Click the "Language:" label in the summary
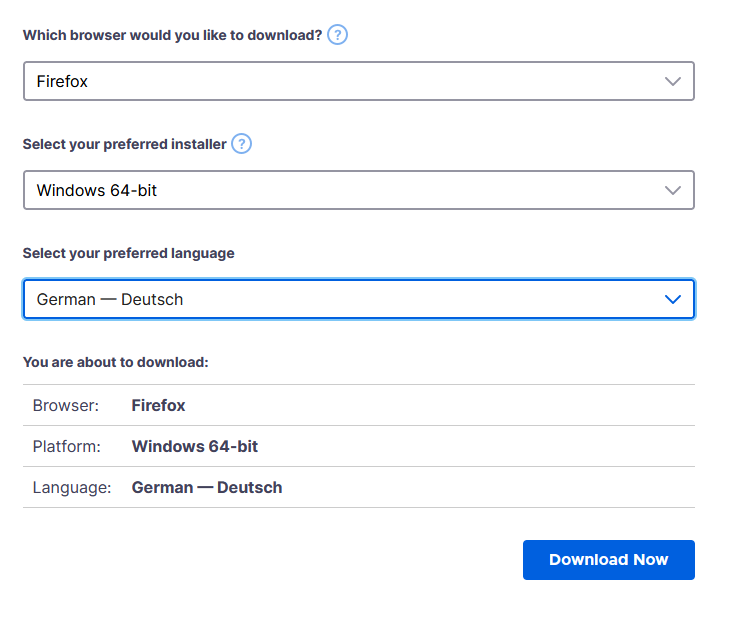This screenshot has height=619, width=750. pyautogui.click(x=71, y=487)
